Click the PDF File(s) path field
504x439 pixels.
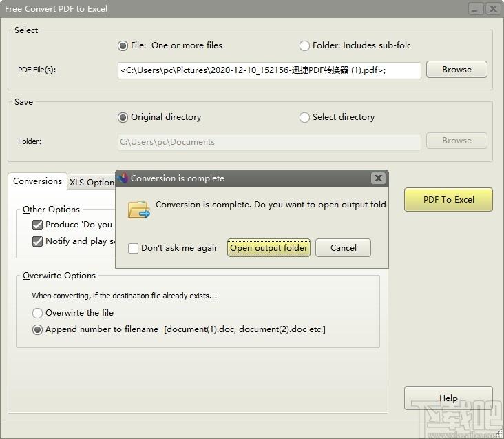click(269, 70)
